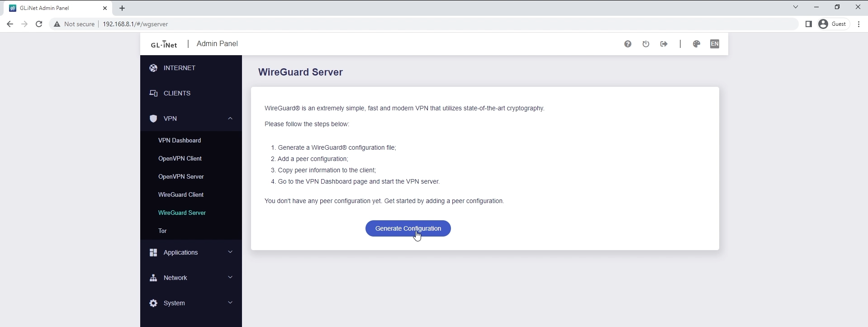Change language via EN icon
868x327 pixels.
[x=715, y=44]
